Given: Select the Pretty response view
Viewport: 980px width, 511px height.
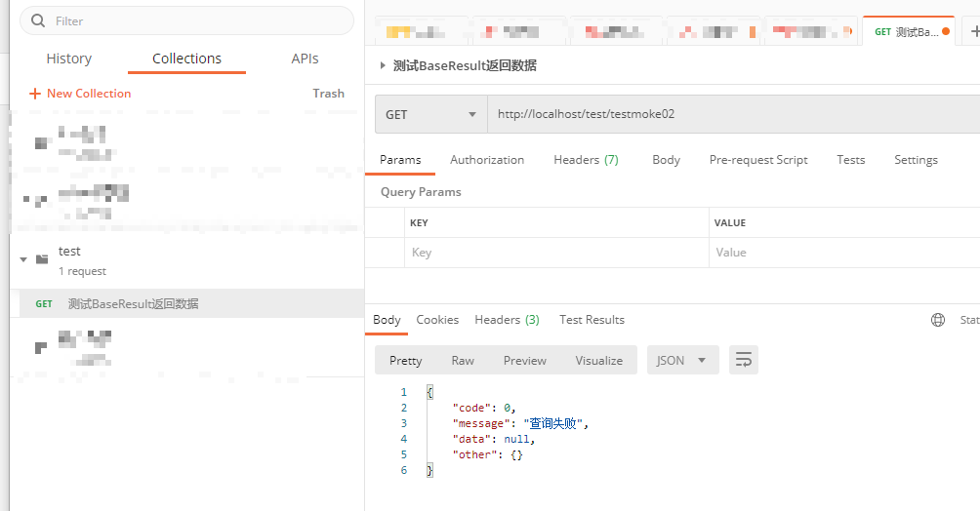Looking at the screenshot, I should point(406,361).
